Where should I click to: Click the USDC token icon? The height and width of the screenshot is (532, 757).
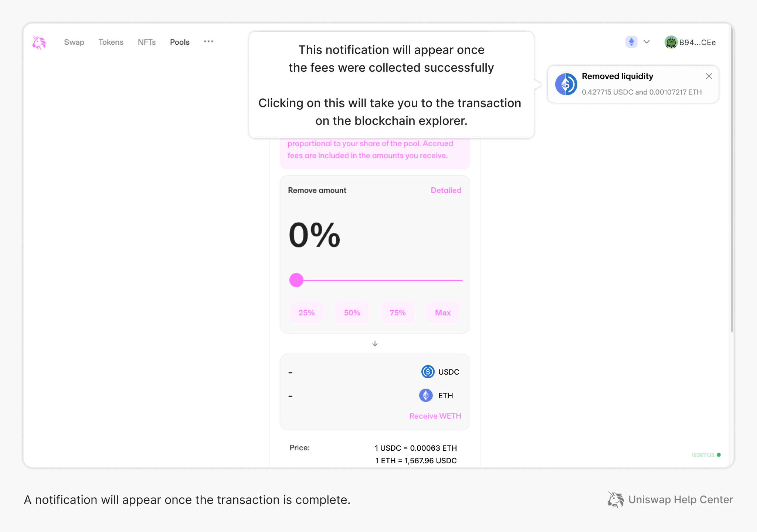[428, 372]
